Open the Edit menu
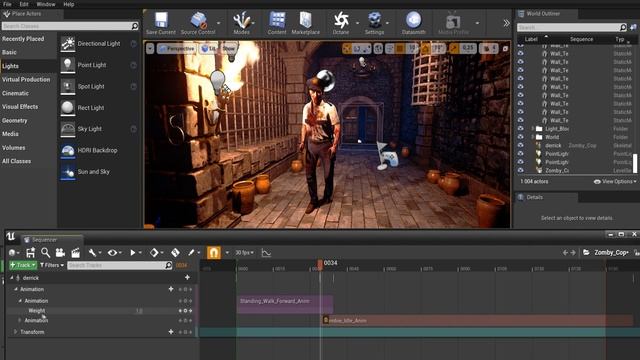The width and height of the screenshot is (640, 360). click(x=24, y=4)
